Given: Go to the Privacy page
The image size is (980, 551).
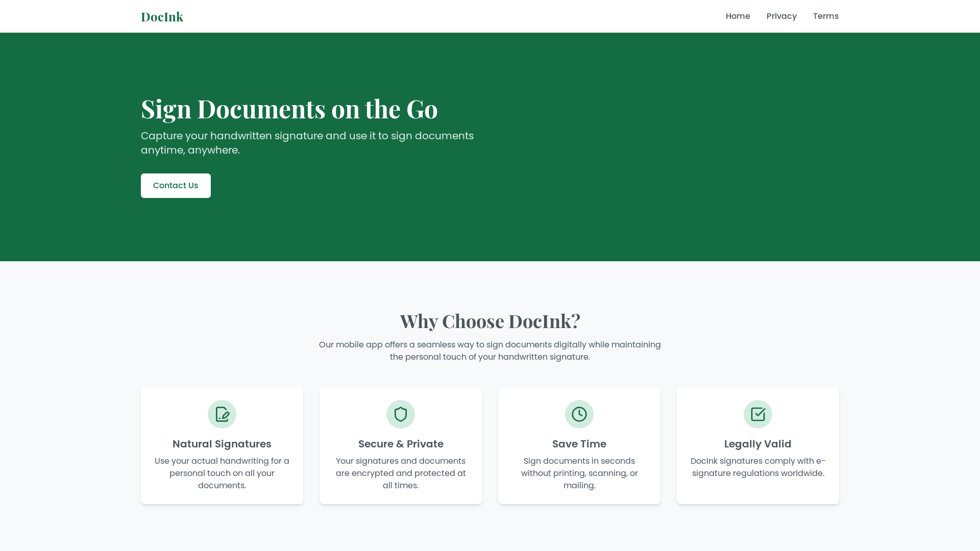Looking at the screenshot, I should coord(781,16).
